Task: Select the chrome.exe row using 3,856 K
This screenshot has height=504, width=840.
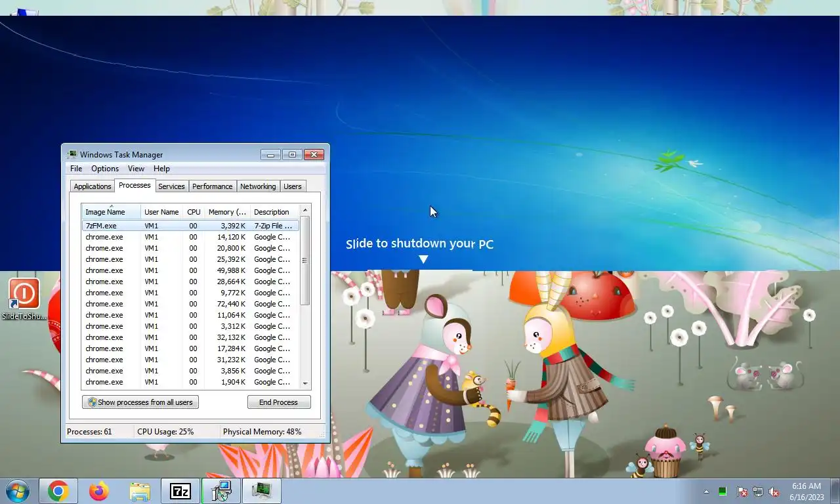Action: 190,371
